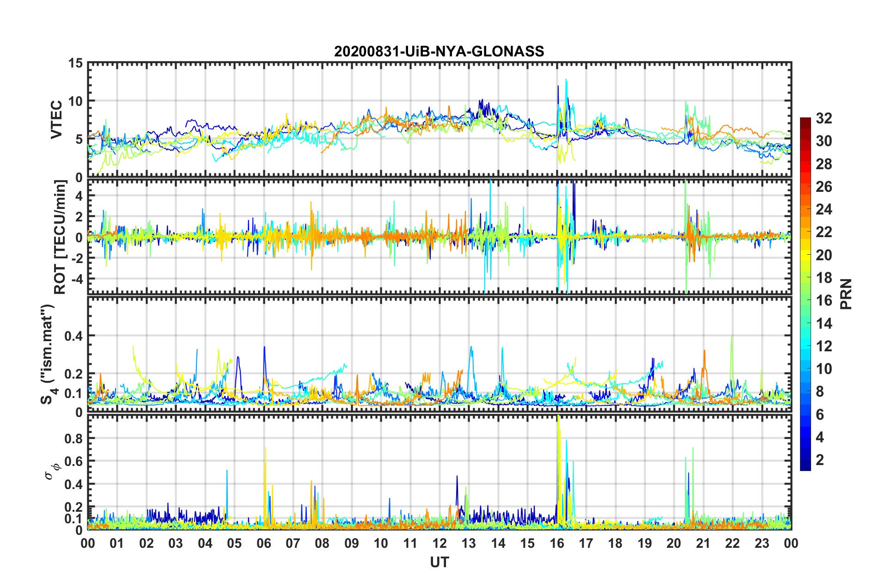
Task: Click x-axis tick label 23
Action: [x=762, y=543]
